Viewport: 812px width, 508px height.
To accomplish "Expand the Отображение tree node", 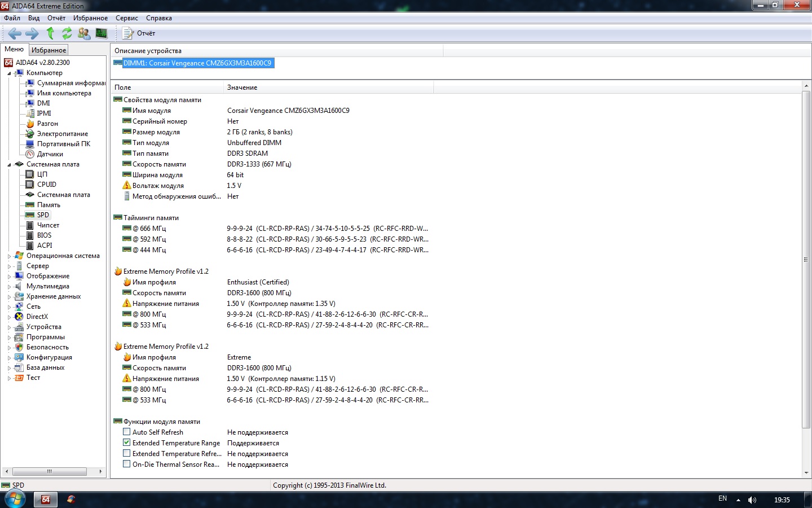I will point(9,277).
